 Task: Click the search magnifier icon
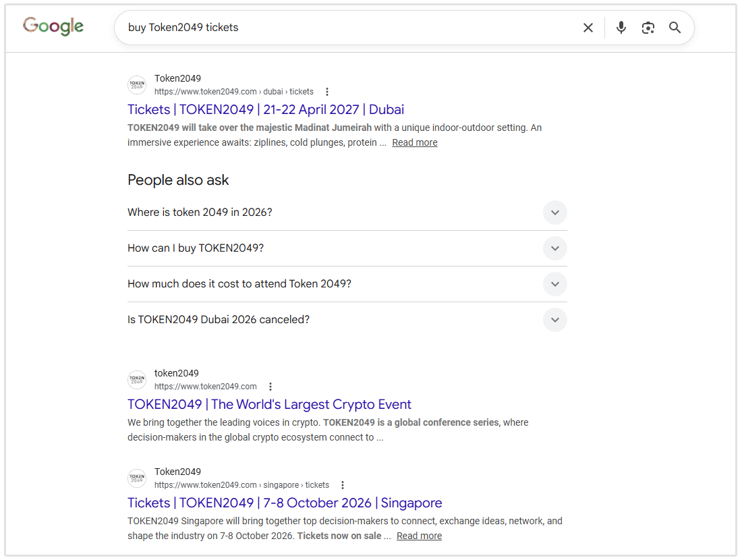click(x=675, y=28)
